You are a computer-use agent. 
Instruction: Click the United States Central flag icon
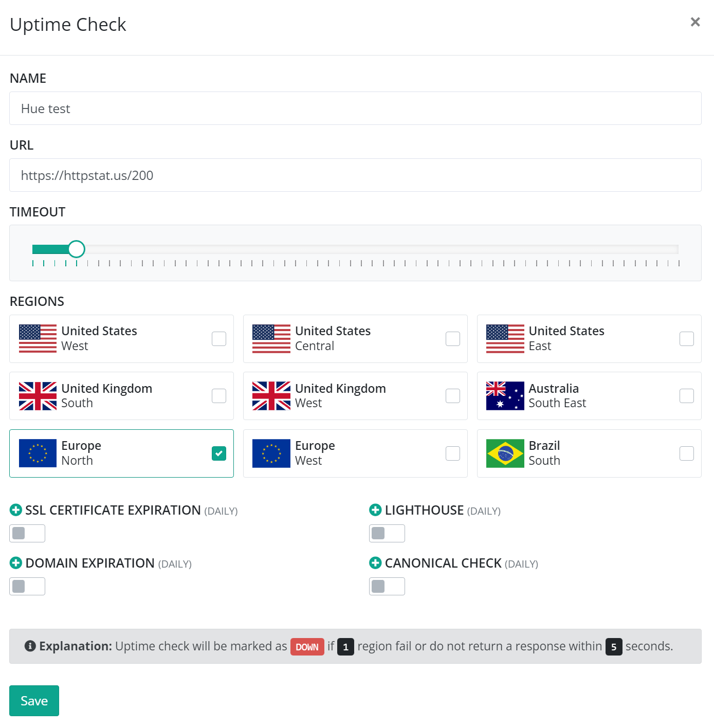pyautogui.click(x=271, y=338)
